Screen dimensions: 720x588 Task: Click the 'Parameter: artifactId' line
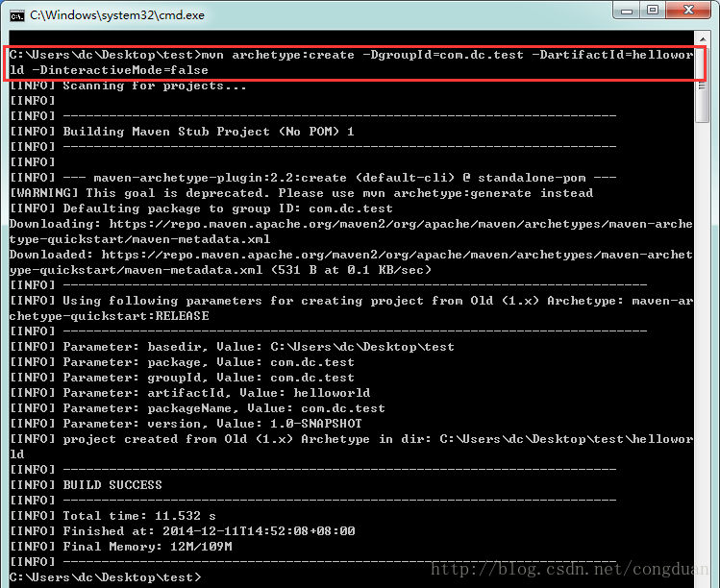click(x=189, y=393)
